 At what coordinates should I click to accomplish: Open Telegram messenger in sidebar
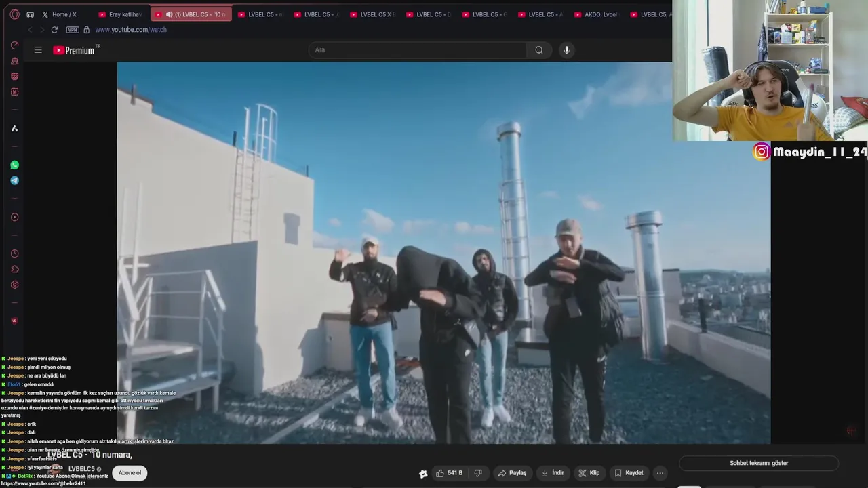tap(14, 180)
